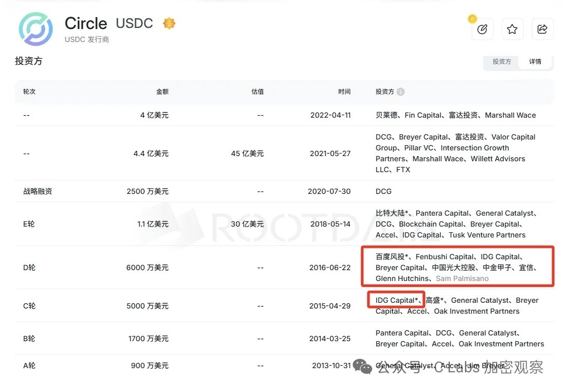Viewport: 562px width, 392px height.
Task: Switch to the 投资方 tab
Action: click(501, 62)
